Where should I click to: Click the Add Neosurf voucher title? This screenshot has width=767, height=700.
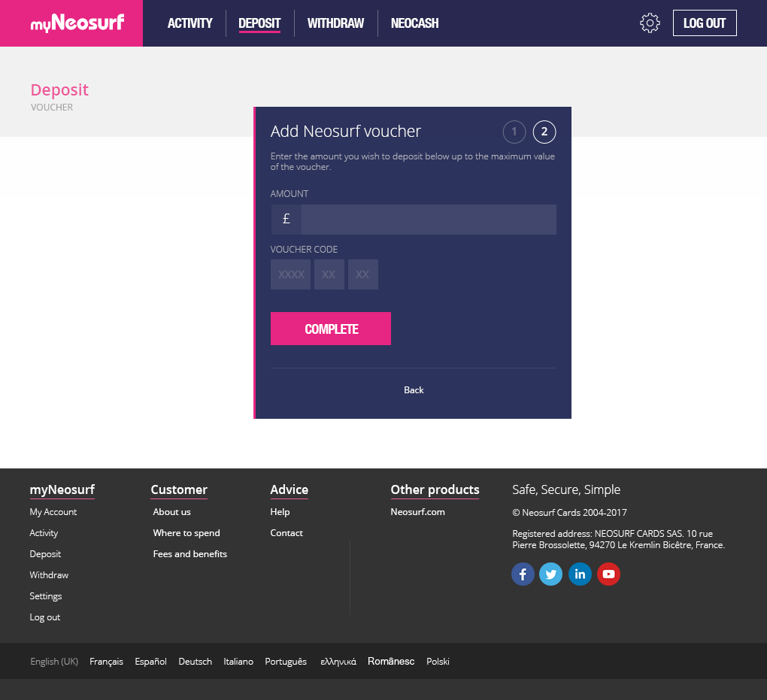point(345,131)
